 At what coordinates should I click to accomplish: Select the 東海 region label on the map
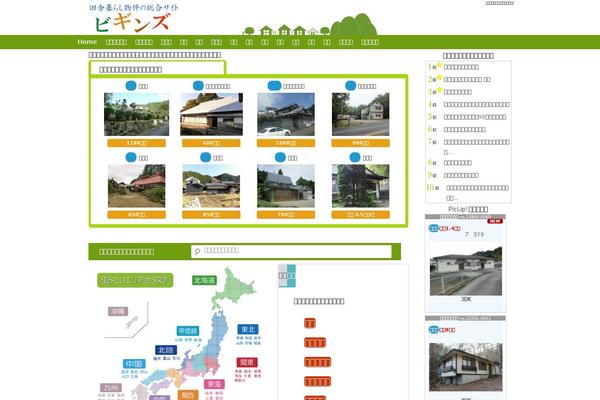(214, 384)
